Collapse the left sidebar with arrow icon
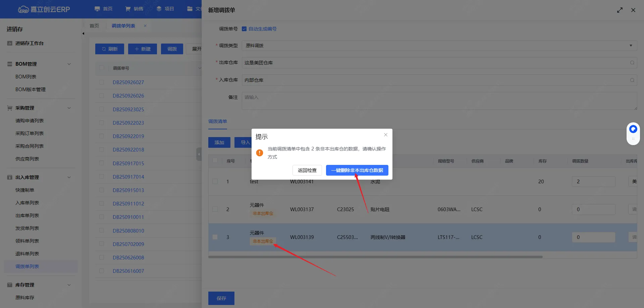 point(83,34)
